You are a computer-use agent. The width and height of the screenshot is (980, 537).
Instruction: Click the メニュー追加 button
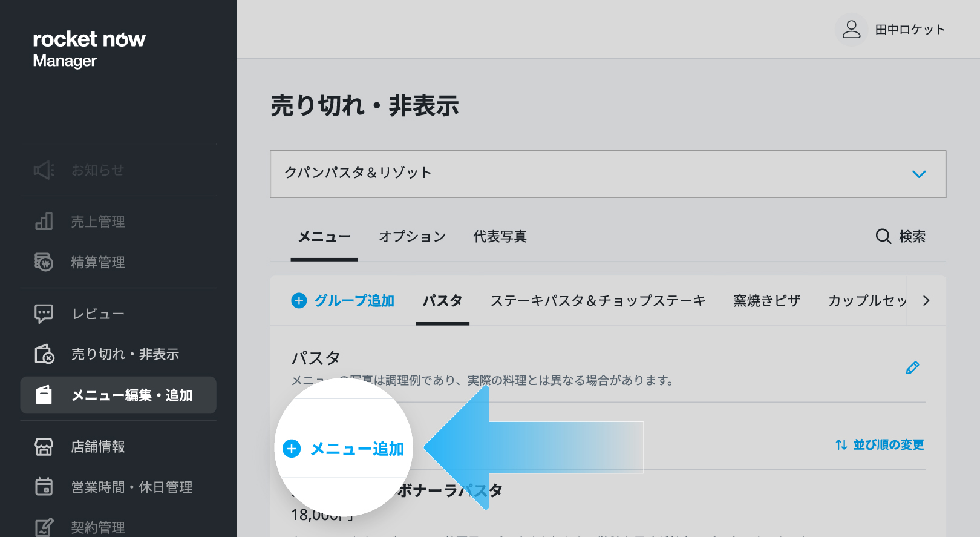[x=344, y=449]
